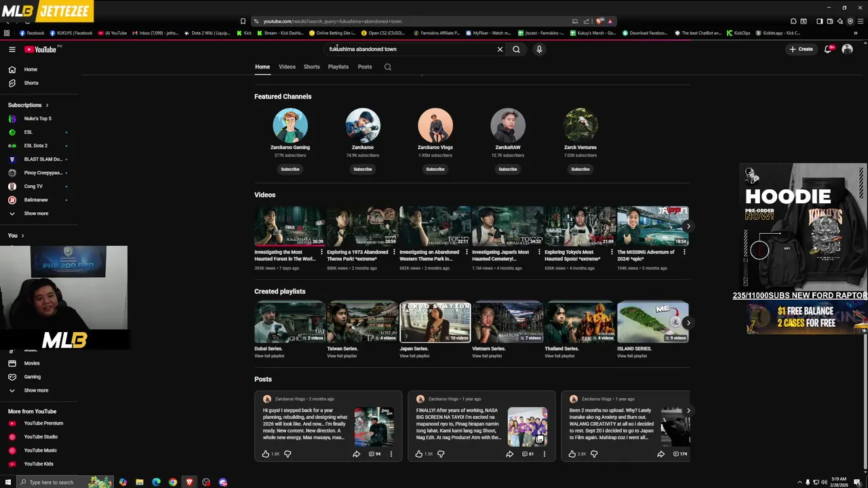
Task: Expand Subscriptions section chevron
Action: tap(47, 106)
